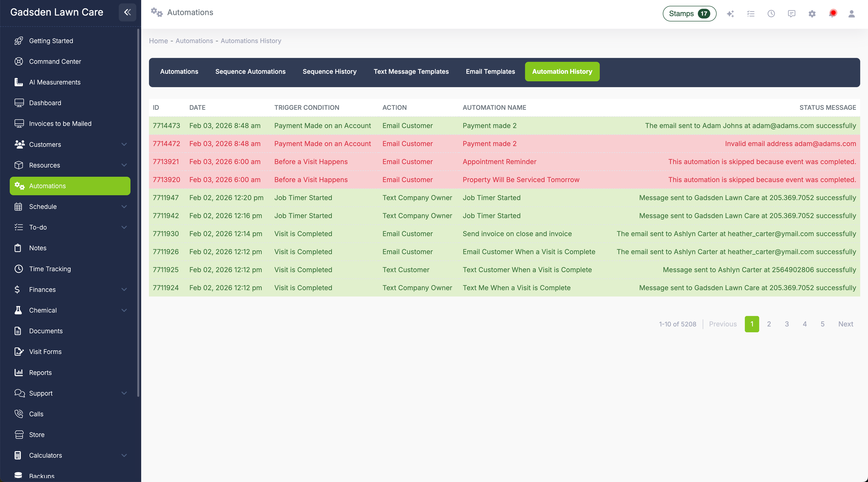Open the AI Measurements section in sidebar
The image size is (868, 482).
pyautogui.click(x=55, y=82)
